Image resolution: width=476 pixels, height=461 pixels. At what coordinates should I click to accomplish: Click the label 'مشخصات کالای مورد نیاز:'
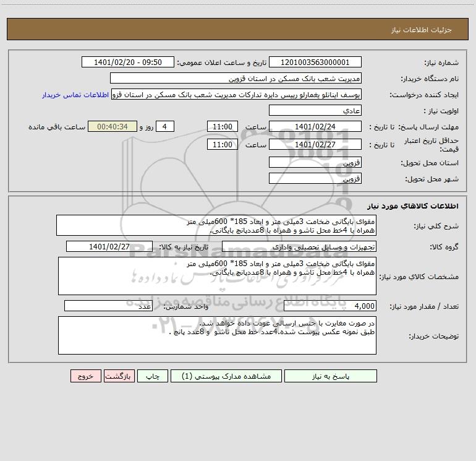tap(419, 277)
